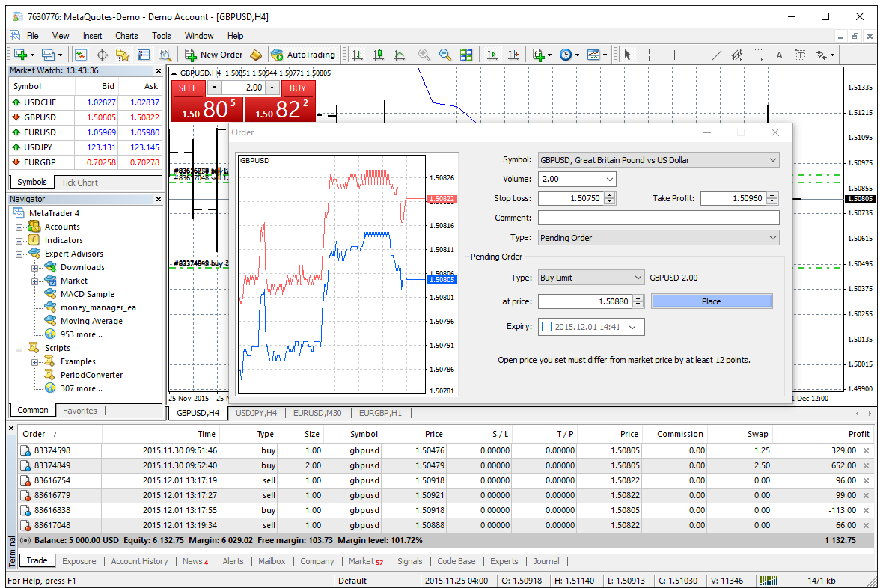Toggle the Navigator folder-star icon

pos(122,55)
